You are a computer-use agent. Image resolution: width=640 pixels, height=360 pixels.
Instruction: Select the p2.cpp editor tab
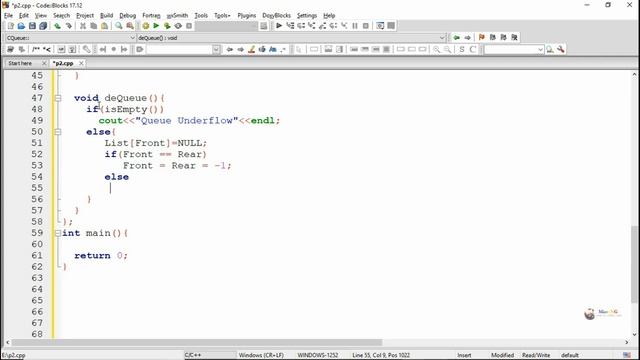point(63,63)
